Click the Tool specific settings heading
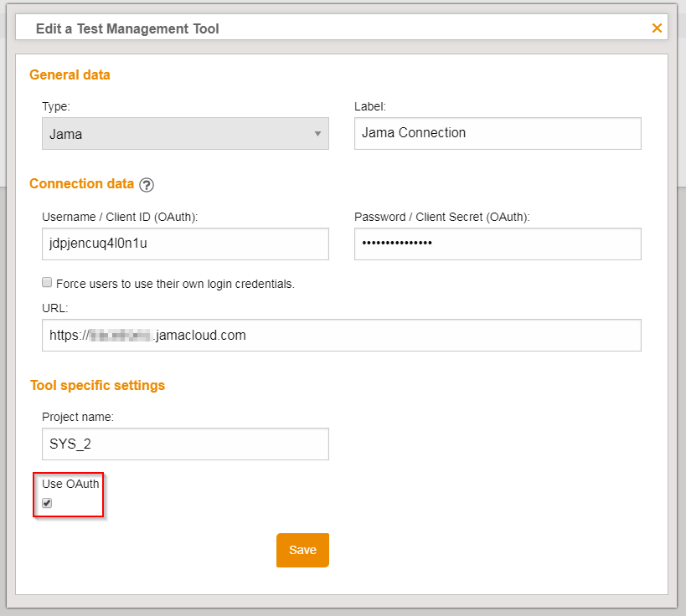 click(97, 386)
